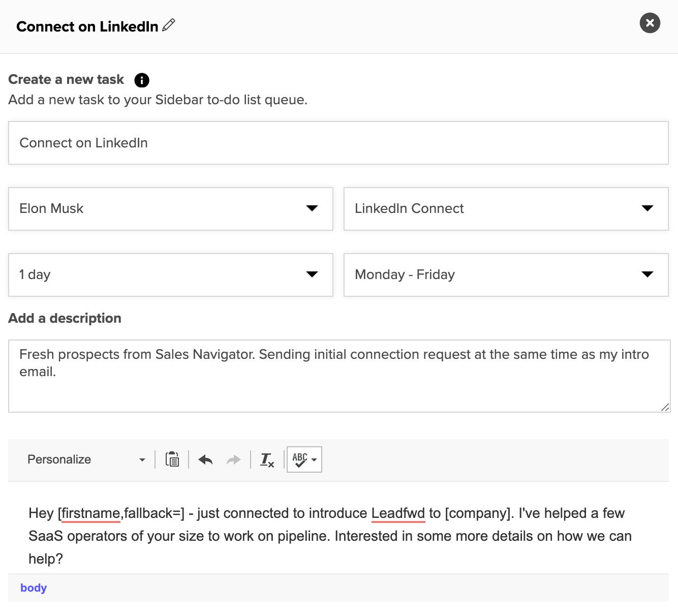The height and width of the screenshot is (616, 678).
Task: Open the ABC spell check dropdown
Action: coord(304,459)
